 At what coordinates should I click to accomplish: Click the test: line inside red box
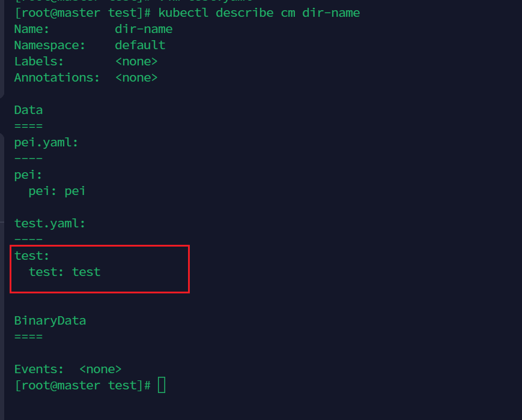click(32, 256)
